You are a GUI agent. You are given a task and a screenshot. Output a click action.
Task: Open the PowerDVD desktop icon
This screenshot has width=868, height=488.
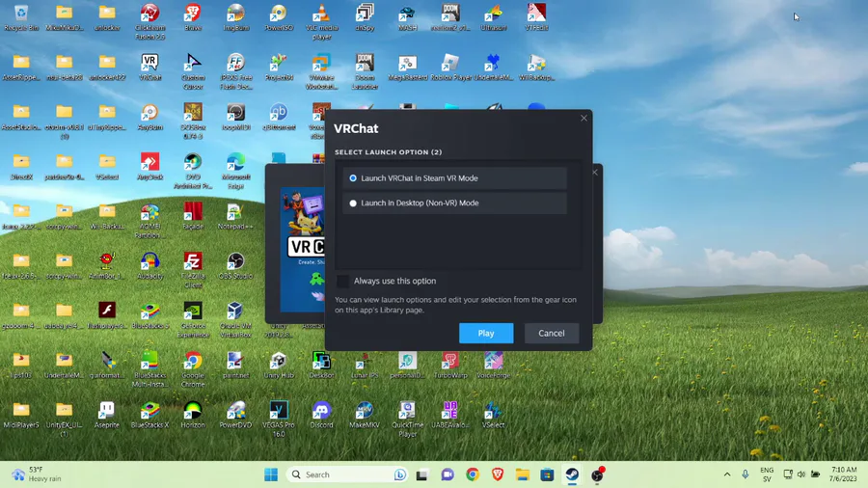(236, 415)
